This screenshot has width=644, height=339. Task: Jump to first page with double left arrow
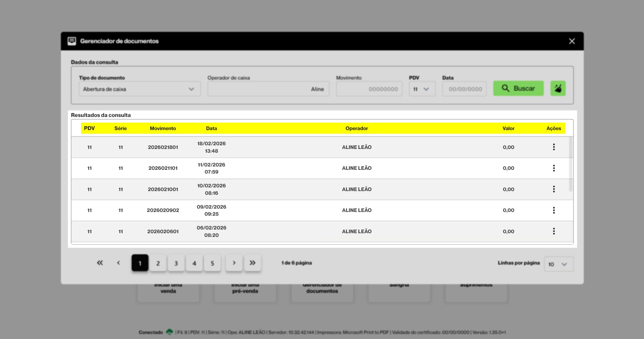(100, 263)
